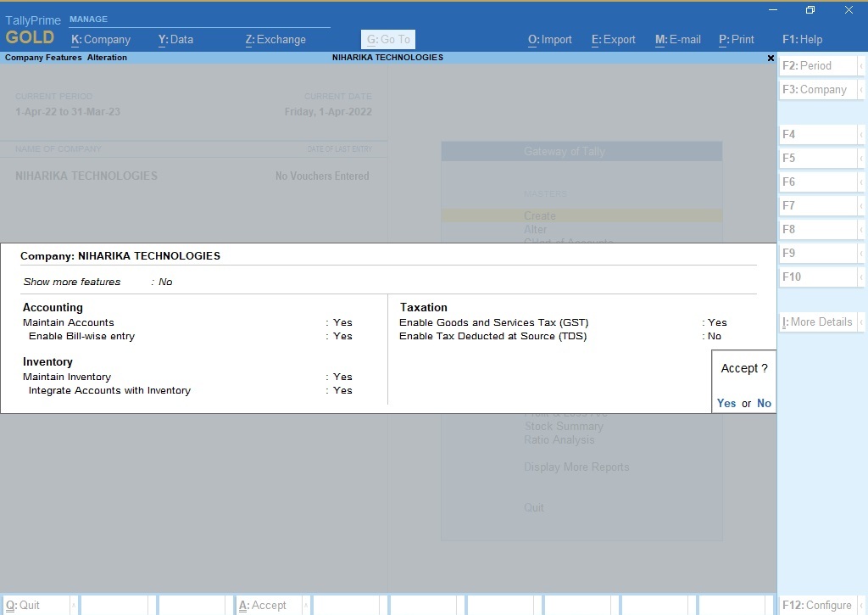Close the Company Features Alteration screen
This screenshot has width=868, height=615.
click(771, 58)
